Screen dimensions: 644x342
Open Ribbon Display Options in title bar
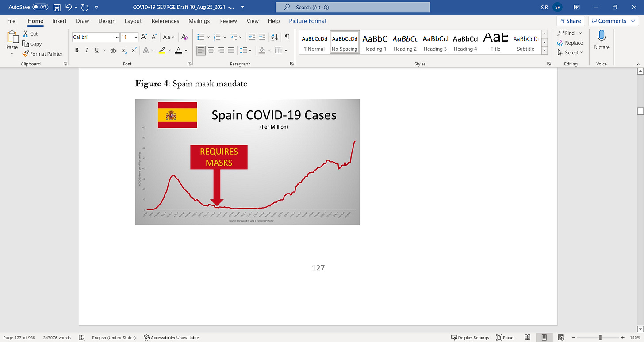coord(576,7)
